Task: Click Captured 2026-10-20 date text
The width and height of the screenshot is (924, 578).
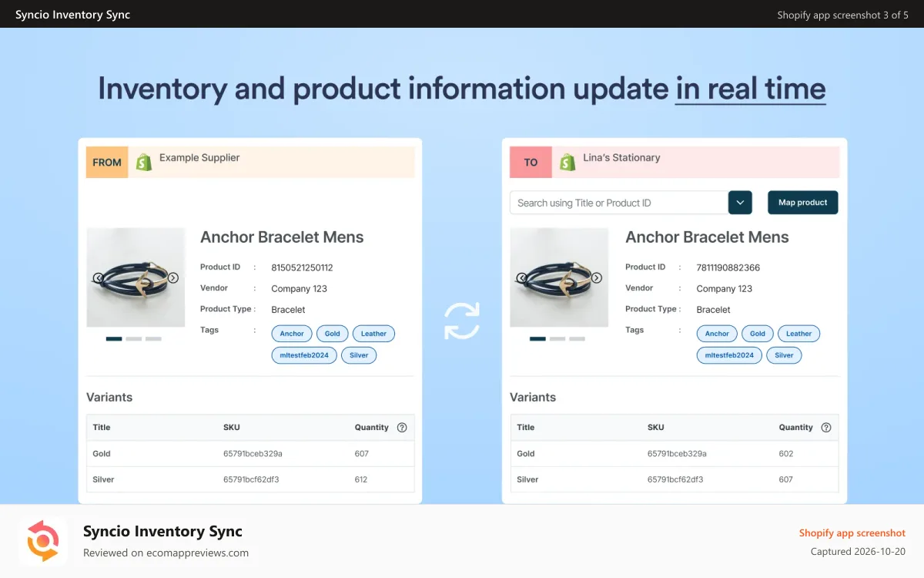Action: (x=858, y=552)
